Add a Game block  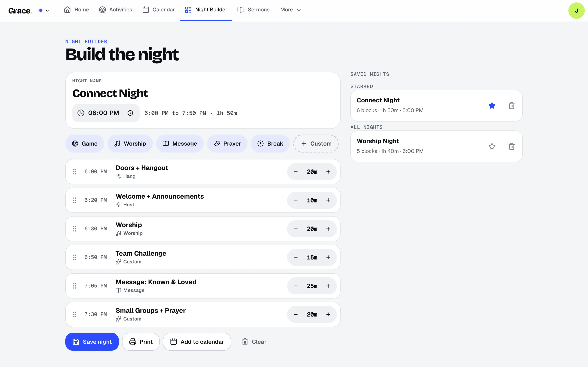85,144
